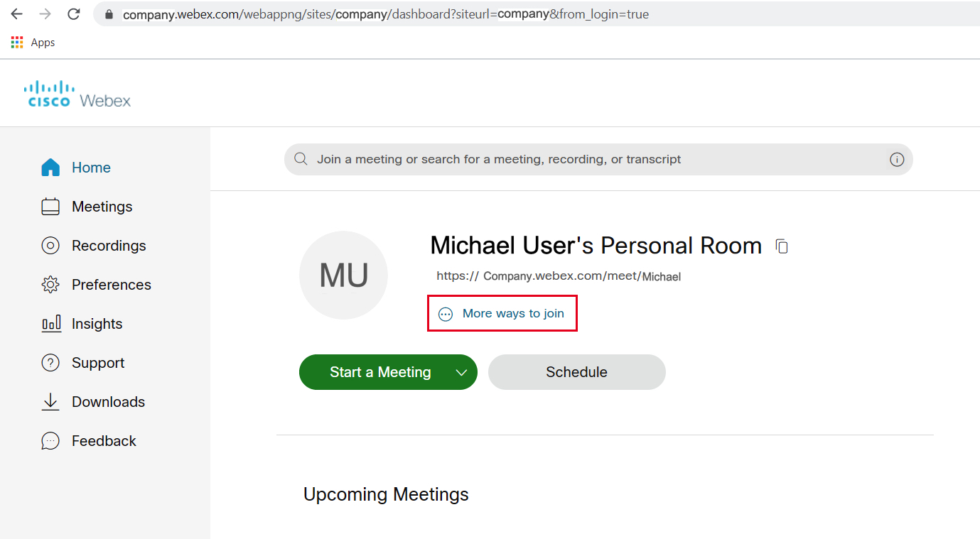Open Feedback via the speech bubble icon

50,440
